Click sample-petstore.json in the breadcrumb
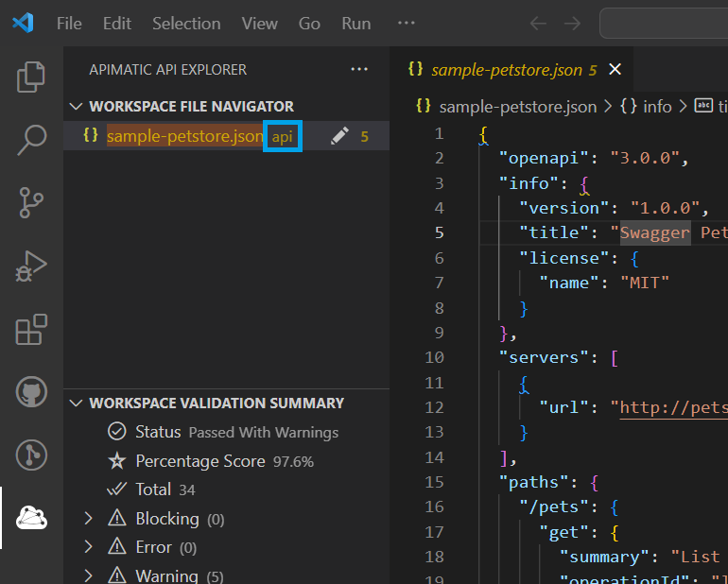 [x=518, y=107]
